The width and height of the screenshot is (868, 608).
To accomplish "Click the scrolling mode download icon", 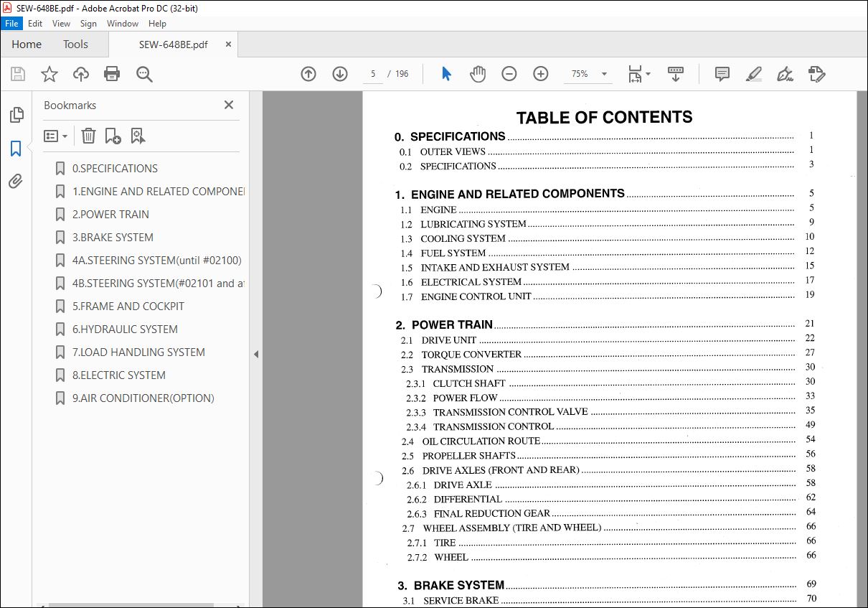I will click(x=676, y=74).
